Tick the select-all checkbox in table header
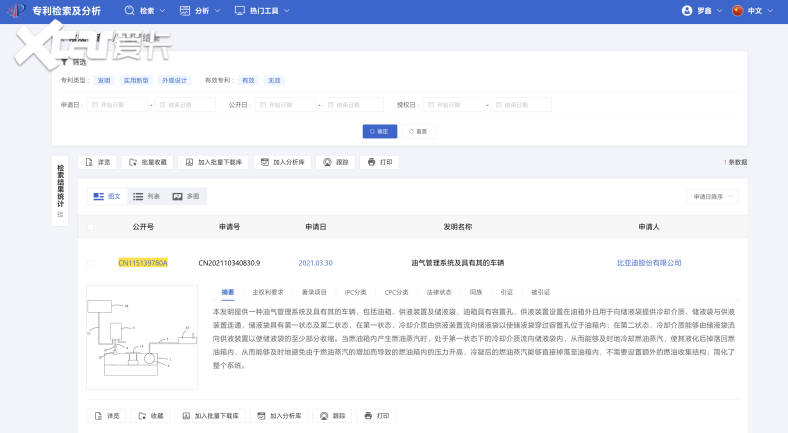788x433 pixels. tap(90, 227)
